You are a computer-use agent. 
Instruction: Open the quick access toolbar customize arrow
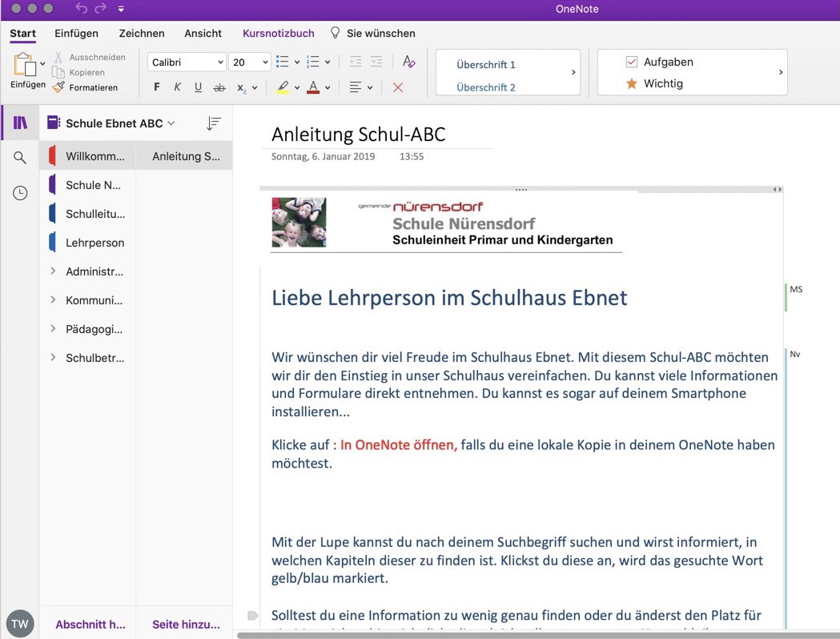121,9
